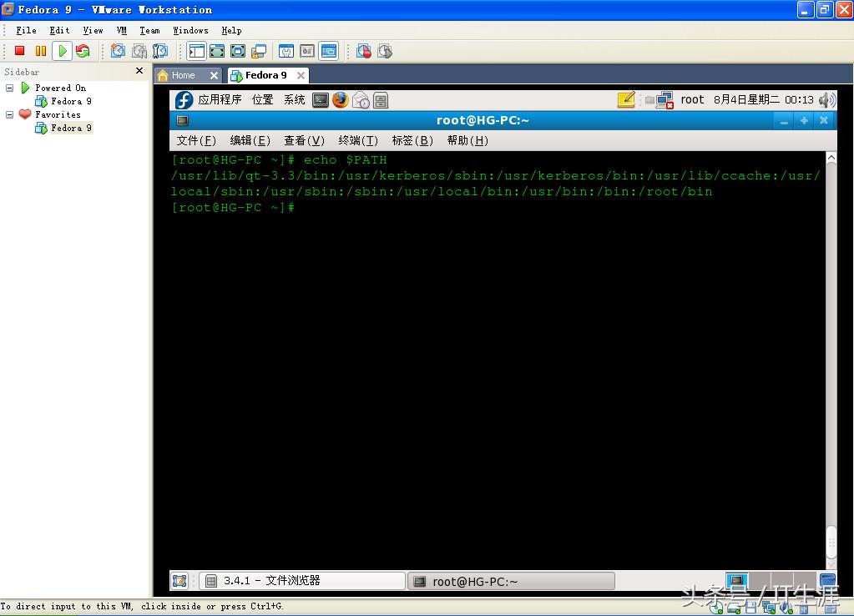Click the show desktop button in Fedora taskbar
Viewport: 854px width, 616px height.
tap(179, 579)
